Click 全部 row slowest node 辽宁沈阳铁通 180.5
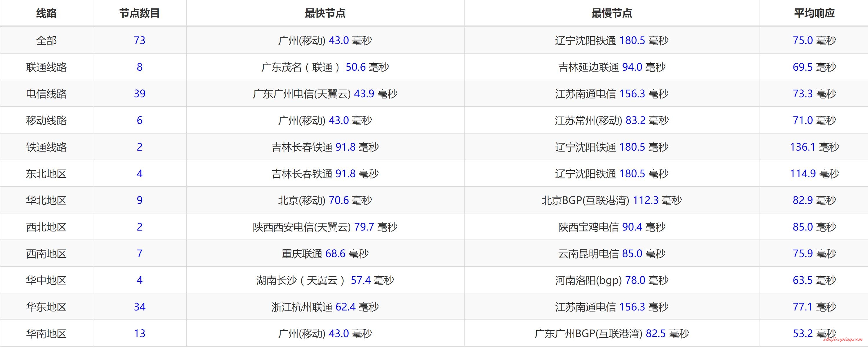The image size is (868, 349). (x=612, y=40)
